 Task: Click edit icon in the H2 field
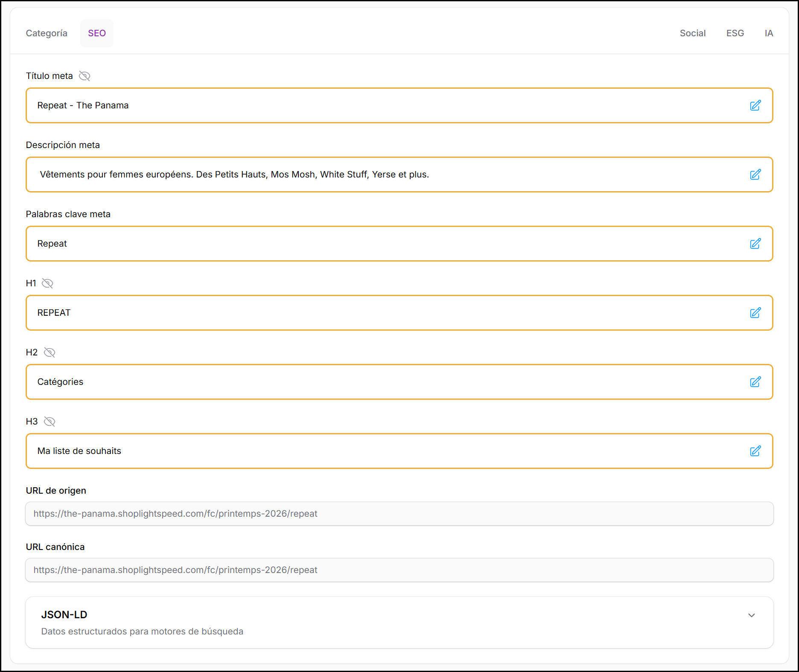(755, 382)
